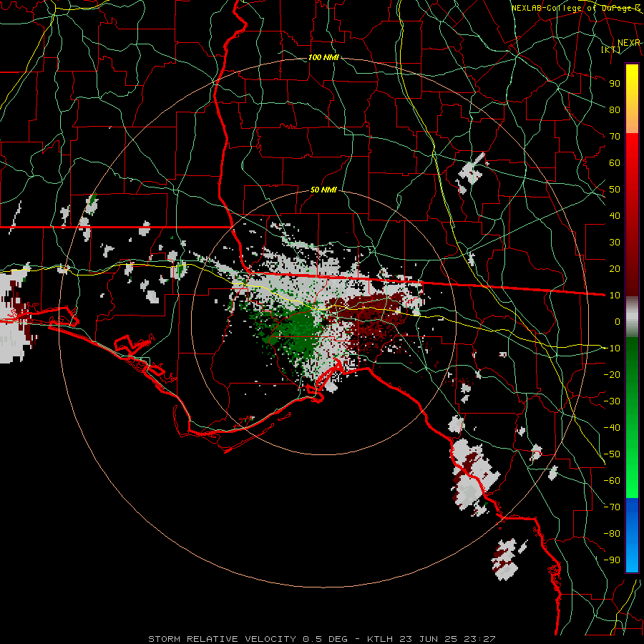This screenshot has width=644, height=644.
Task: Click the -20 scale label
Action: (x=612, y=374)
